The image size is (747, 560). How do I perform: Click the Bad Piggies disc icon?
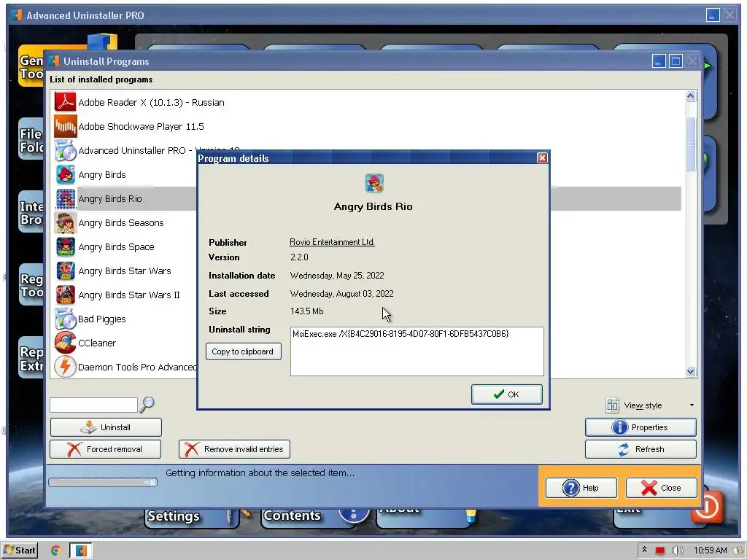tap(65, 319)
